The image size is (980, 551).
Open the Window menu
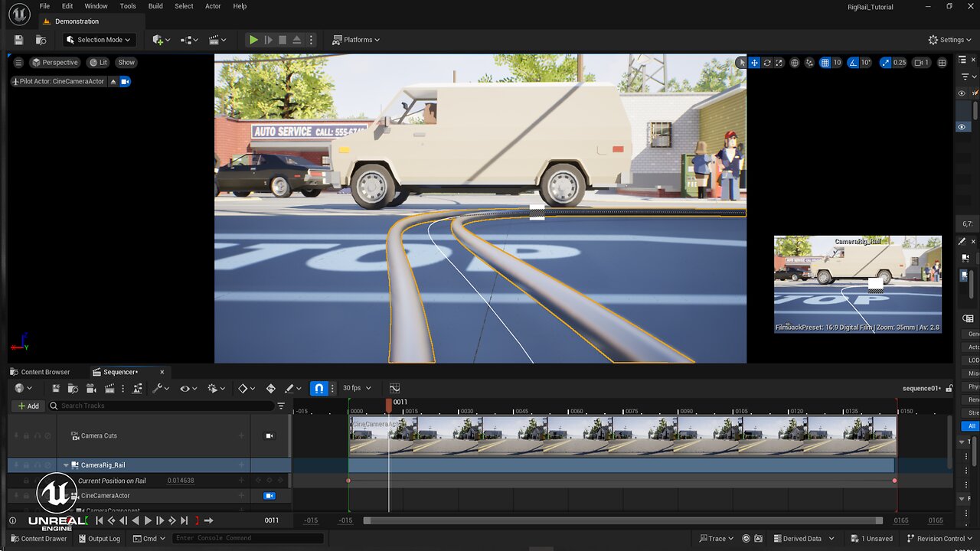click(96, 6)
